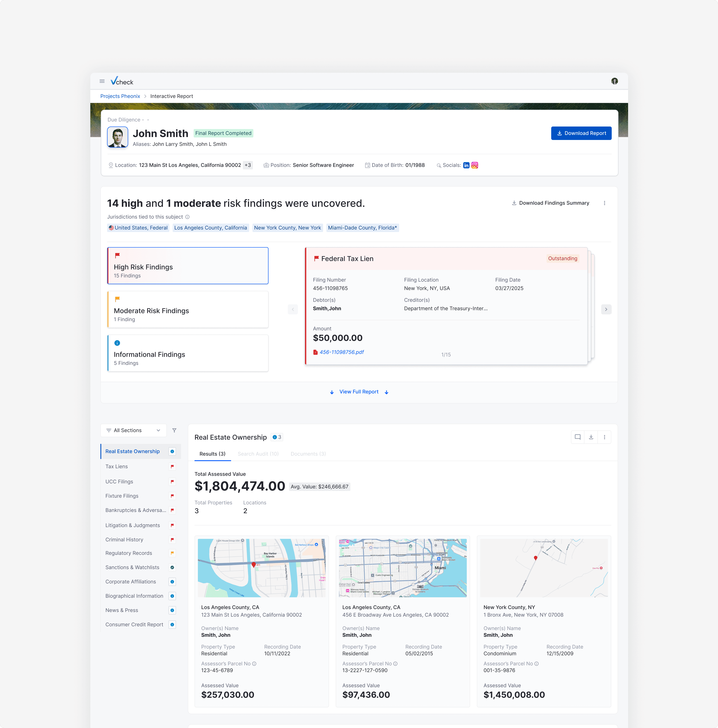Open findings summary three-dot options menu
The height and width of the screenshot is (728, 718).
tap(604, 203)
